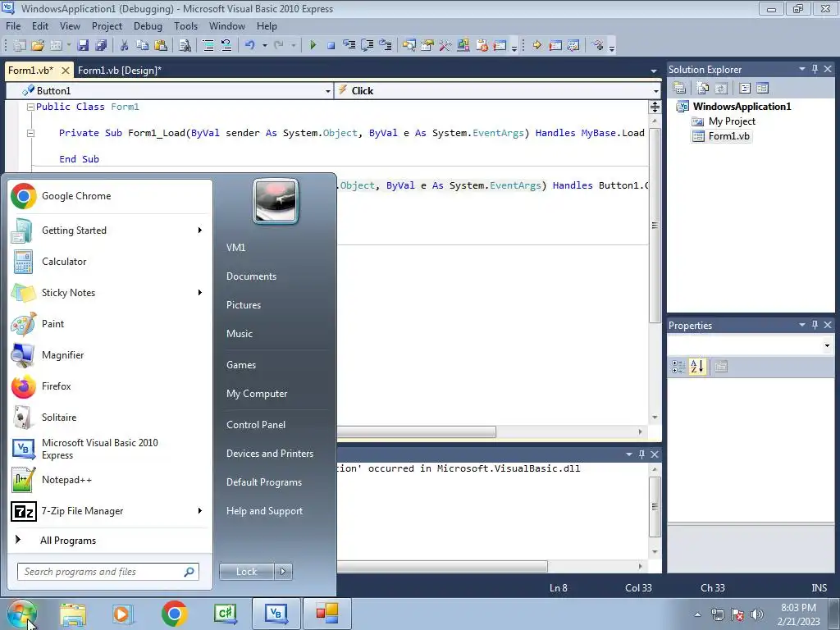Click the Step Over debug icon
This screenshot has width=840, height=630.
pos(367,46)
